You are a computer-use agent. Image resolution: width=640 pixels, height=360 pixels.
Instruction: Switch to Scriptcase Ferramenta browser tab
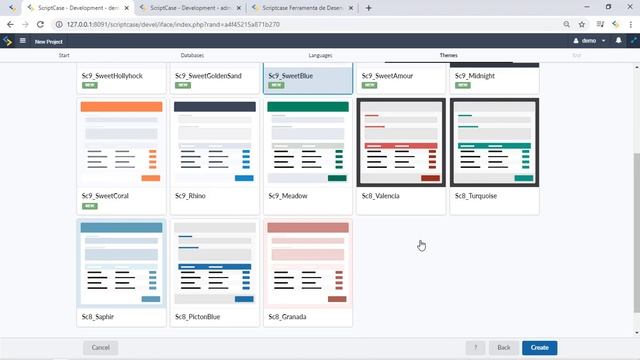pos(302,8)
